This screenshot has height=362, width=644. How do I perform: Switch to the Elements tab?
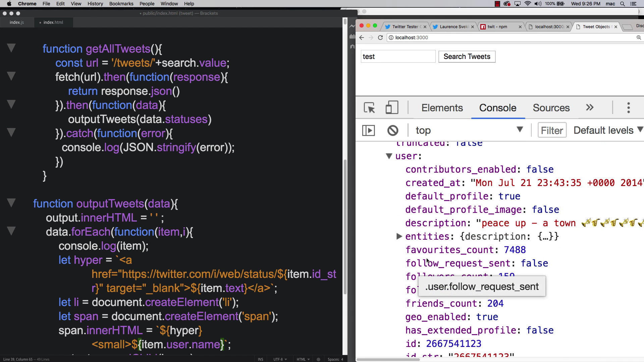coord(442,108)
